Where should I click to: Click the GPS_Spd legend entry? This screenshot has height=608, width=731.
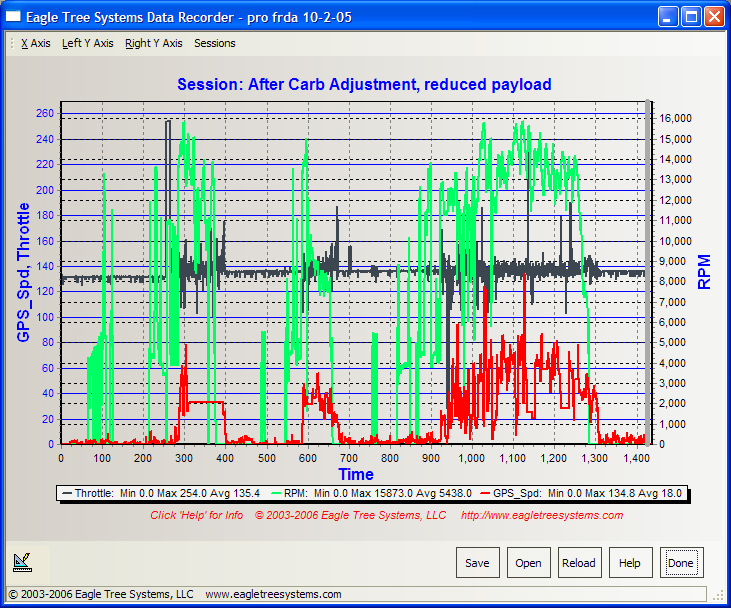pyautogui.click(x=581, y=493)
